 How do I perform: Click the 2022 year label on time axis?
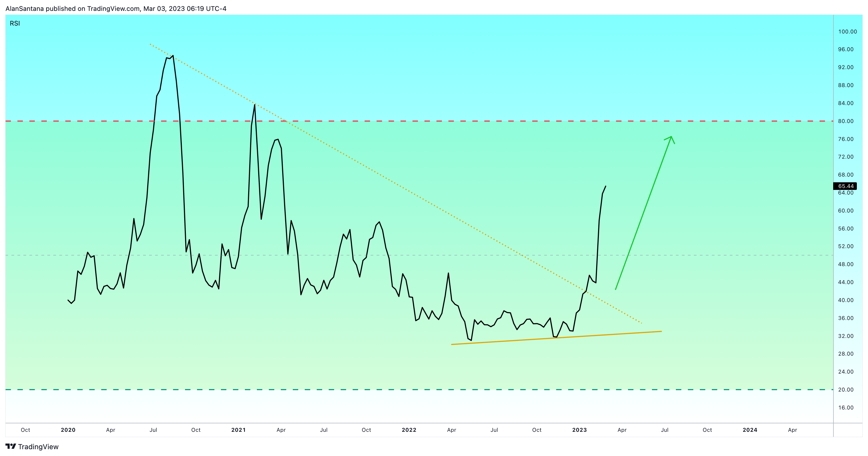pos(409,430)
